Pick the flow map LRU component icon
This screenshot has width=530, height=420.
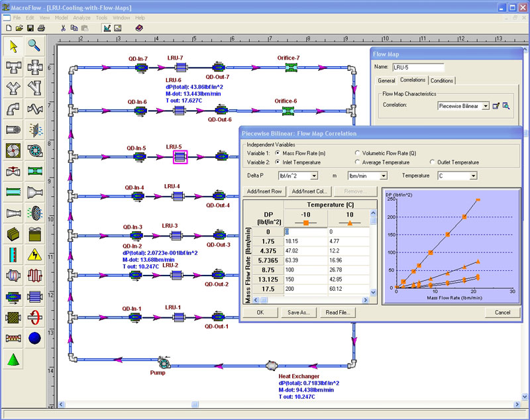click(x=34, y=297)
